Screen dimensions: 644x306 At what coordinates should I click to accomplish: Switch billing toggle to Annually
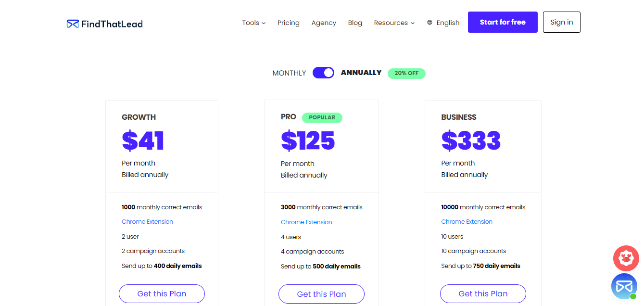tap(323, 72)
